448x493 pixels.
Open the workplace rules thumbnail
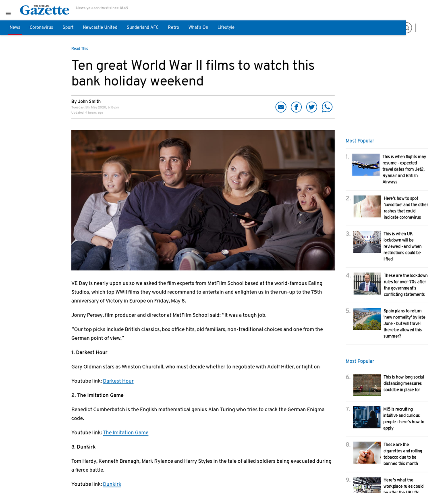(367, 485)
